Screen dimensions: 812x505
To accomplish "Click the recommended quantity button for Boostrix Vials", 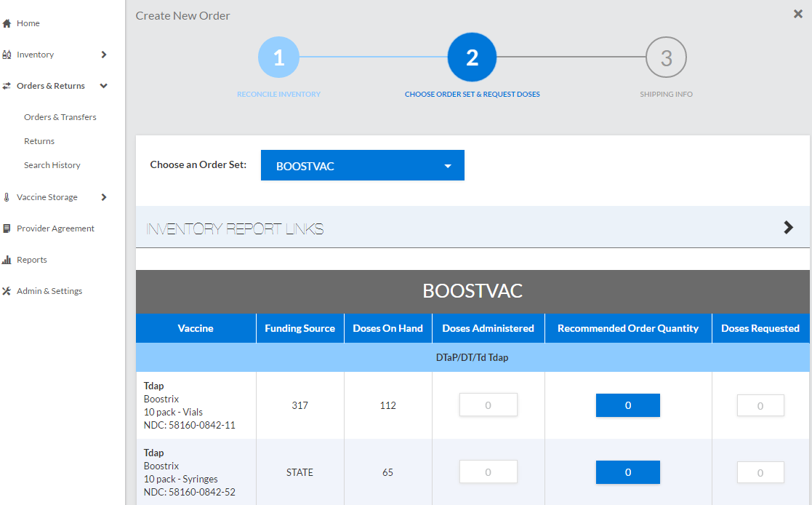I will click(x=627, y=405).
